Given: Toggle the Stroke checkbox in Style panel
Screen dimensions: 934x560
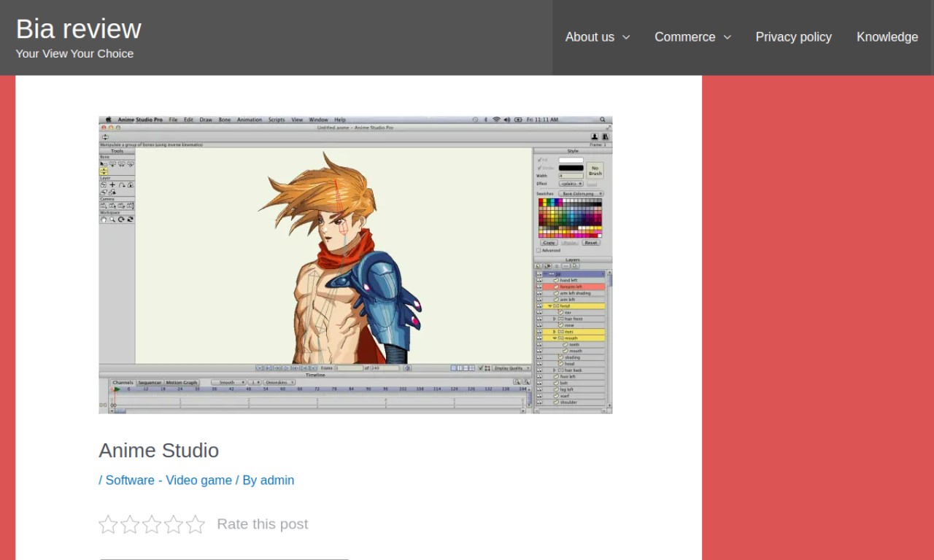Looking at the screenshot, I should coord(539,168).
